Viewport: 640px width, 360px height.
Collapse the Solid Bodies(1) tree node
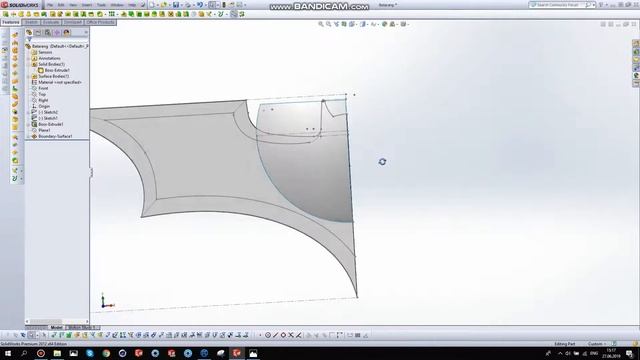point(28,64)
